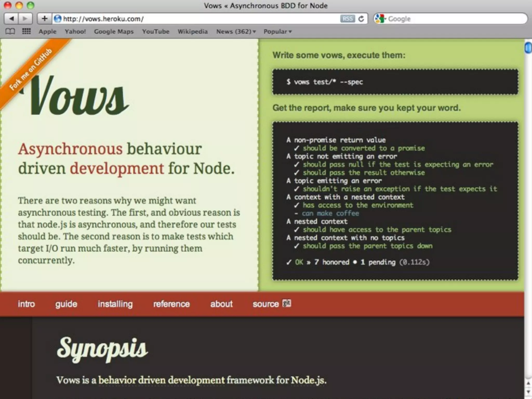
Task: Click the browser forward arrow button
Action: [x=25, y=19]
